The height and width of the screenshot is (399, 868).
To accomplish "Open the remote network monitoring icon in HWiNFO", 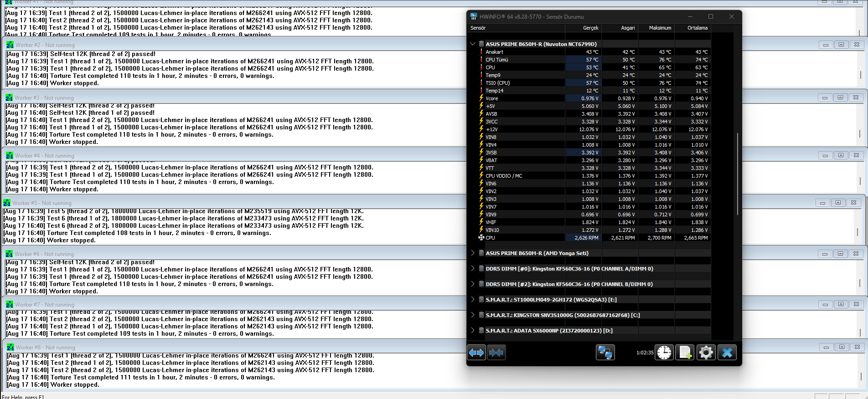I will 605,353.
